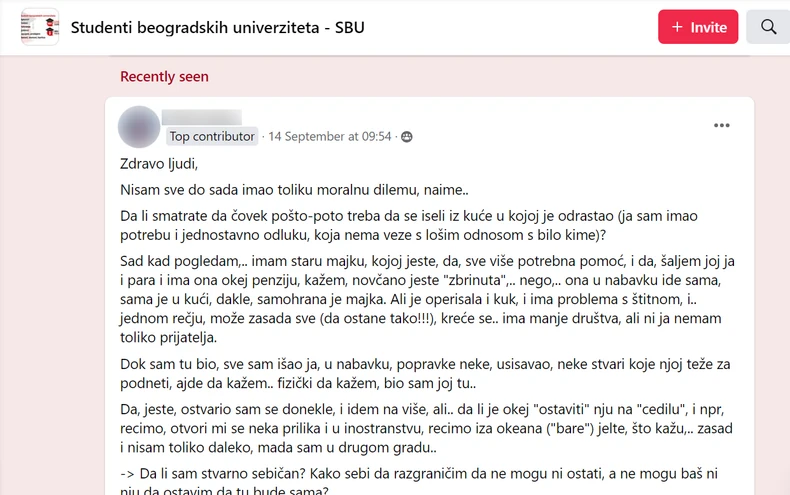Open post options three-dot menu
Viewport: 790px width, 495px height.
click(722, 126)
